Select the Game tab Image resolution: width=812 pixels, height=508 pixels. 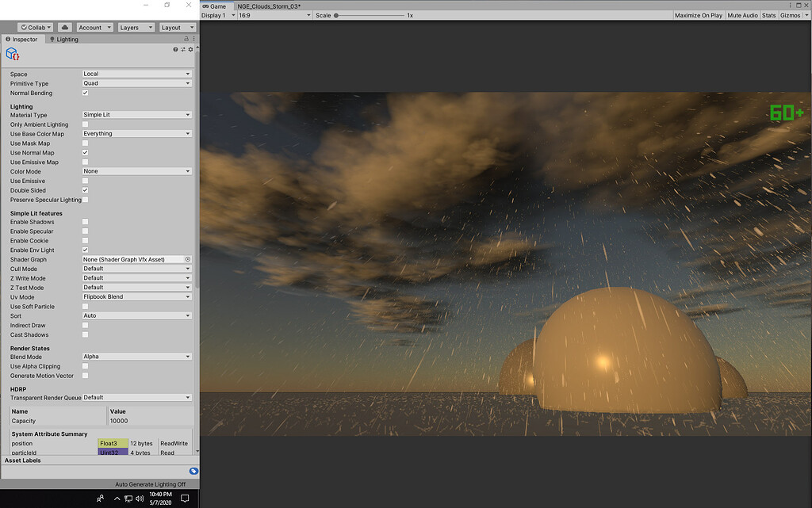pos(215,5)
